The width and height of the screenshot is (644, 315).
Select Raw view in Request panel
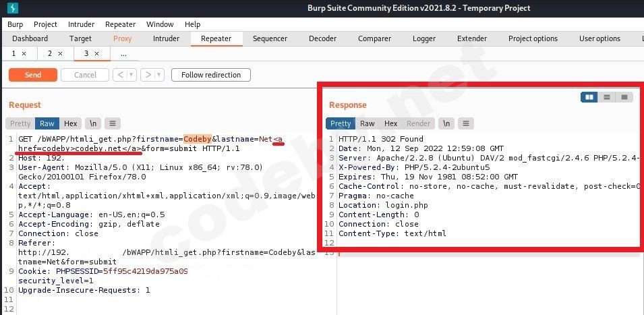click(47, 123)
